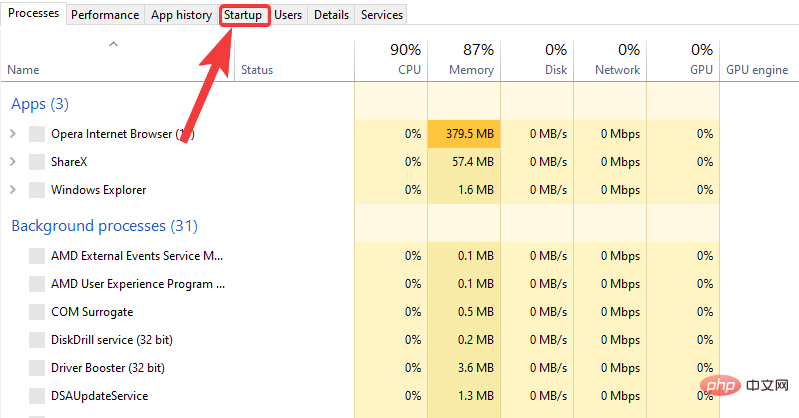Expand the Windows Explorer process entry
799x418 pixels.
pyautogui.click(x=13, y=190)
